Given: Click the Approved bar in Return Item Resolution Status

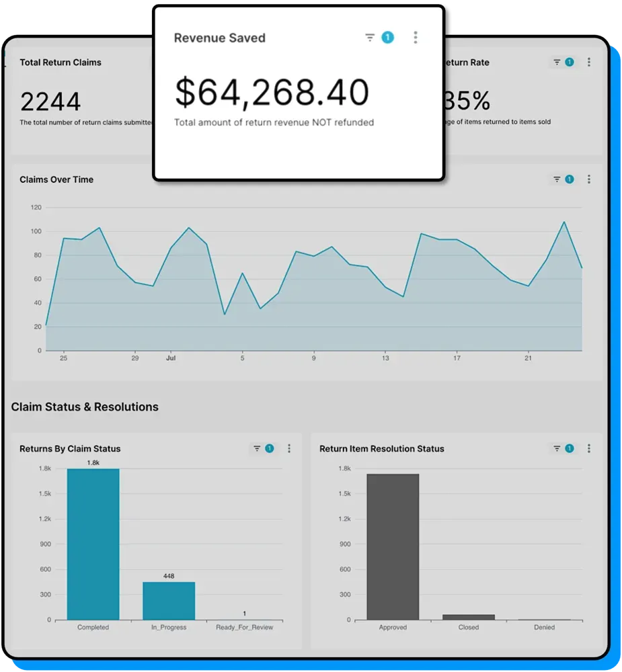Looking at the screenshot, I should pyautogui.click(x=393, y=544).
